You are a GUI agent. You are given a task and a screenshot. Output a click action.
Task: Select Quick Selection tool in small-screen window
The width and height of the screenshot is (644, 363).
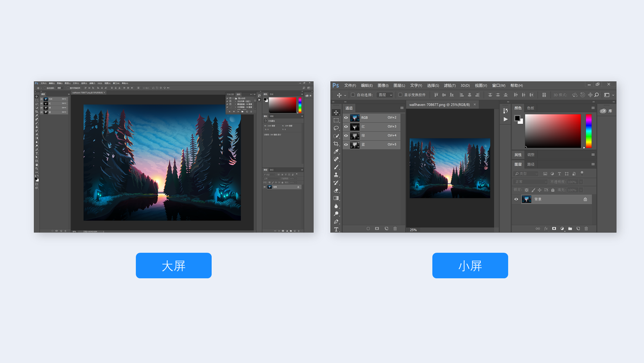[337, 136]
